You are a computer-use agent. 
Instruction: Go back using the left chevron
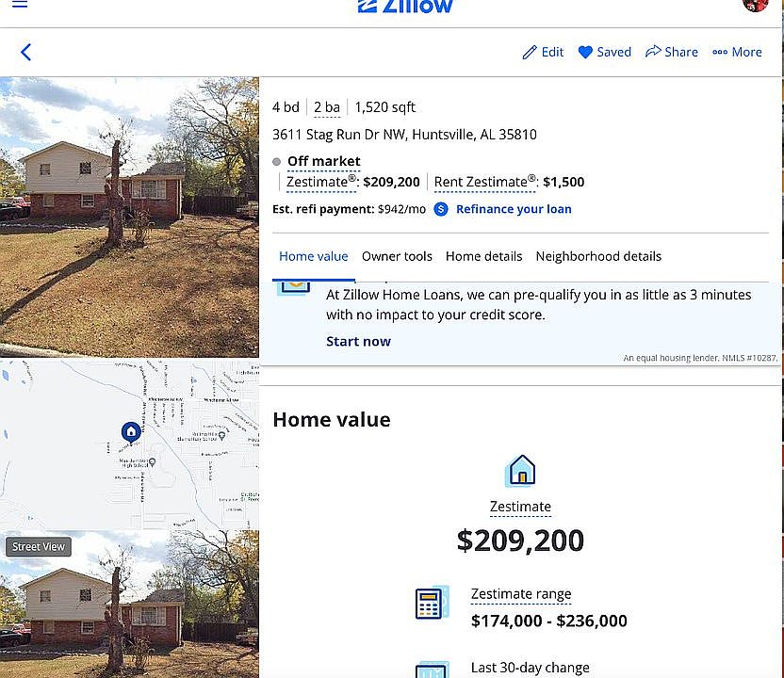(x=26, y=53)
